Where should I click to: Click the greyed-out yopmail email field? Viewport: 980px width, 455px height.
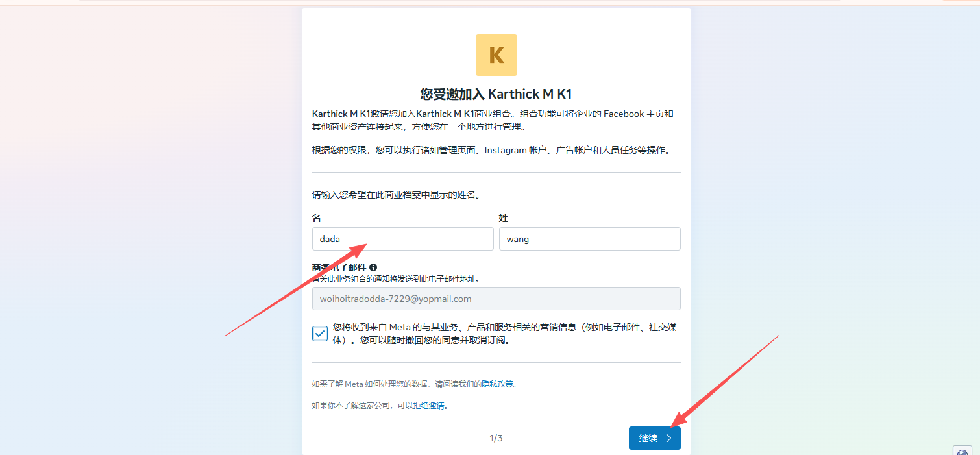coord(496,299)
